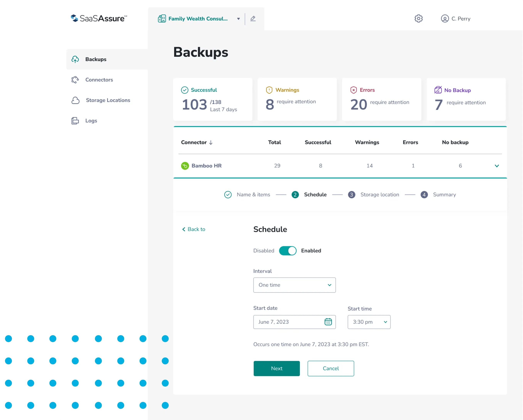Sort by Connector column arrow

pos(211,143)
